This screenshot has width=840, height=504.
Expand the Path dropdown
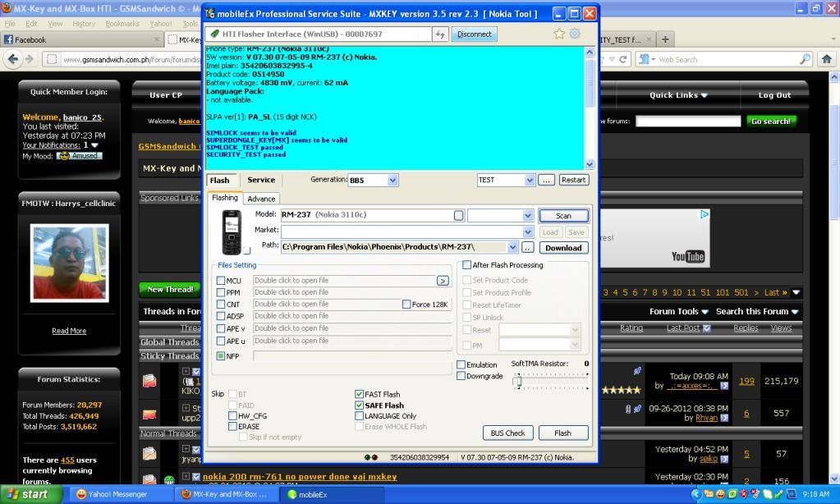(x=512, y=247)
